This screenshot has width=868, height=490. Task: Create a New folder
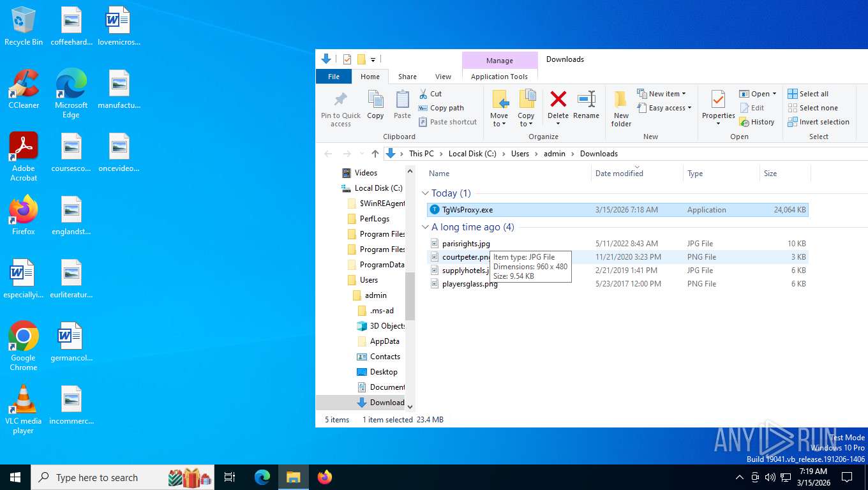click(x=621, y=108)
